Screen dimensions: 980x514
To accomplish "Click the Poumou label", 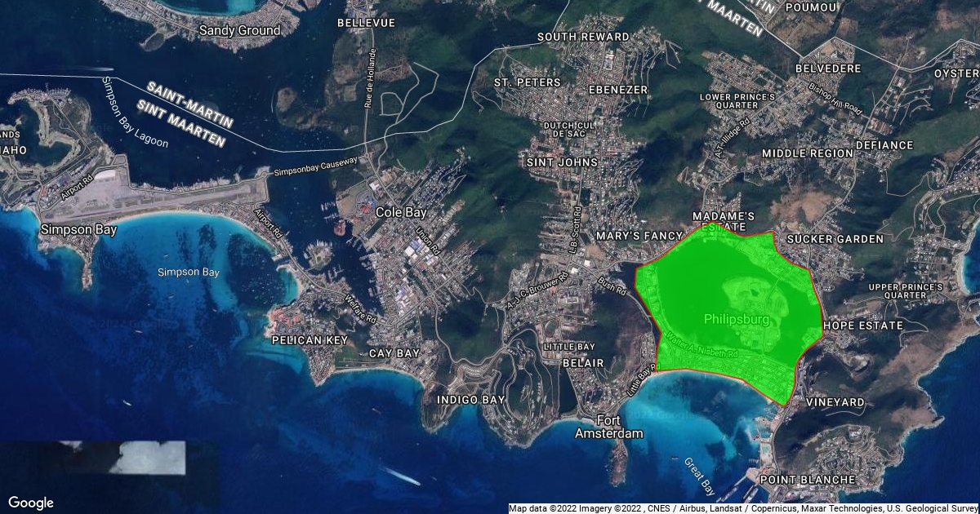I will 810,7.
